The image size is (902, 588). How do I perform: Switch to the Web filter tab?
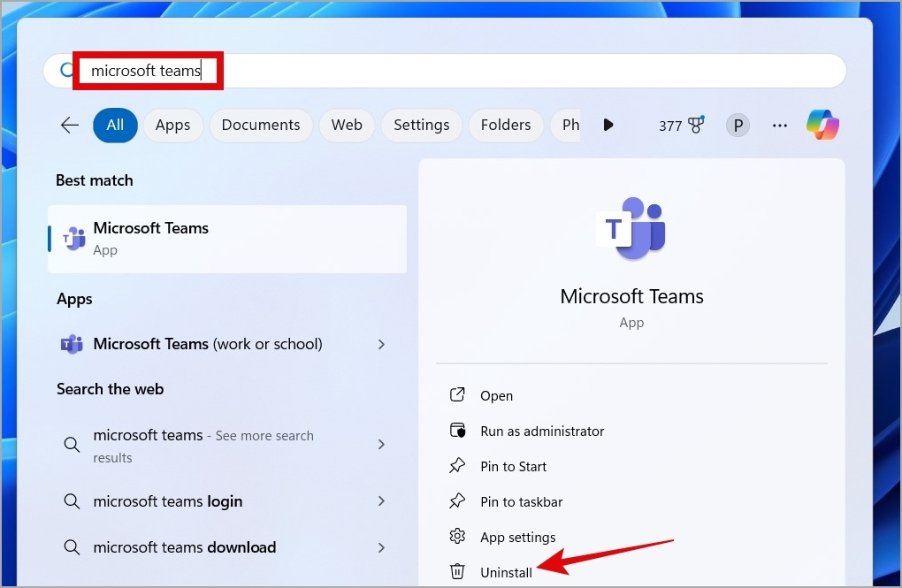click(347, 125)
